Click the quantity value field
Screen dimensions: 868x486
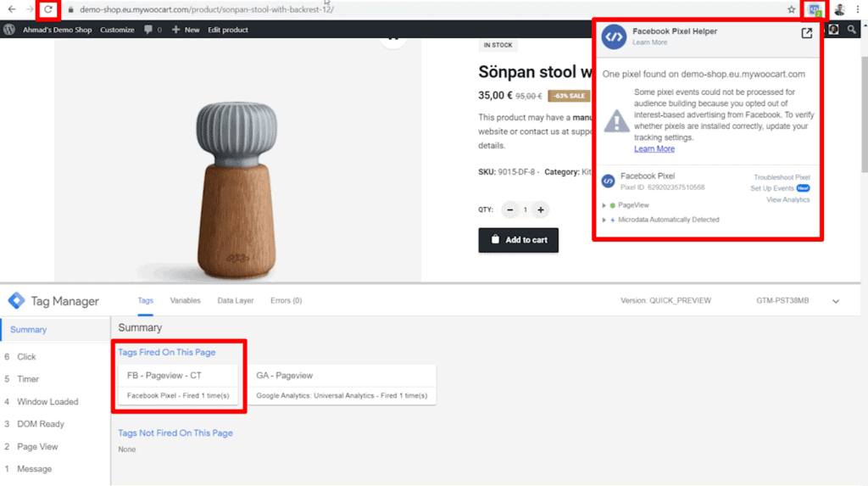click(526, 210)
